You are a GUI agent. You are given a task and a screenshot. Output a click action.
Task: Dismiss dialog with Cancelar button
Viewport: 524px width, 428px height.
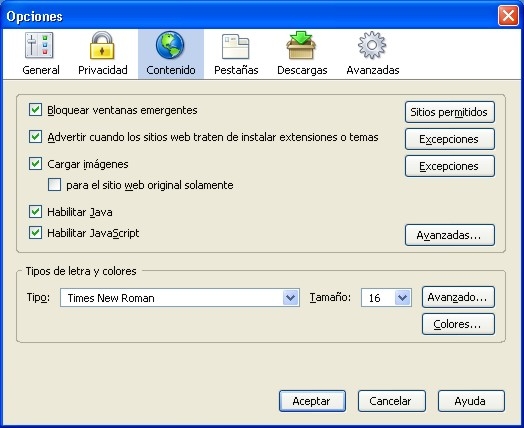(x=392, y=401)
